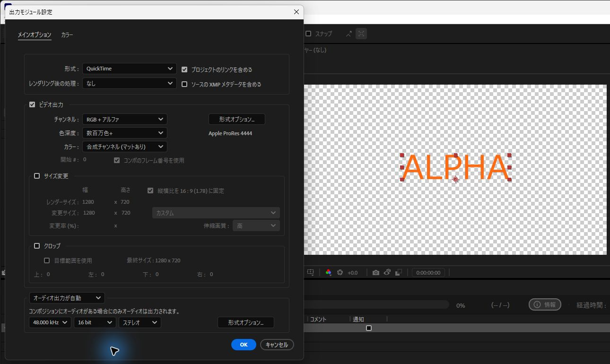
Task: Click the 経過時間 label
Action: [592, 305]
